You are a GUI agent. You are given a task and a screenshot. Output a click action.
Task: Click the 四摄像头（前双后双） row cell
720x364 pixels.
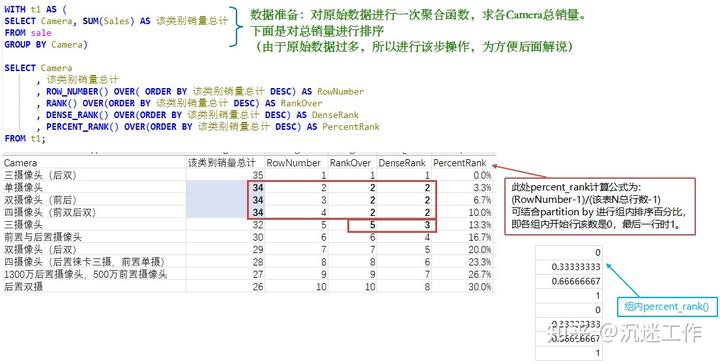(94, 212)
